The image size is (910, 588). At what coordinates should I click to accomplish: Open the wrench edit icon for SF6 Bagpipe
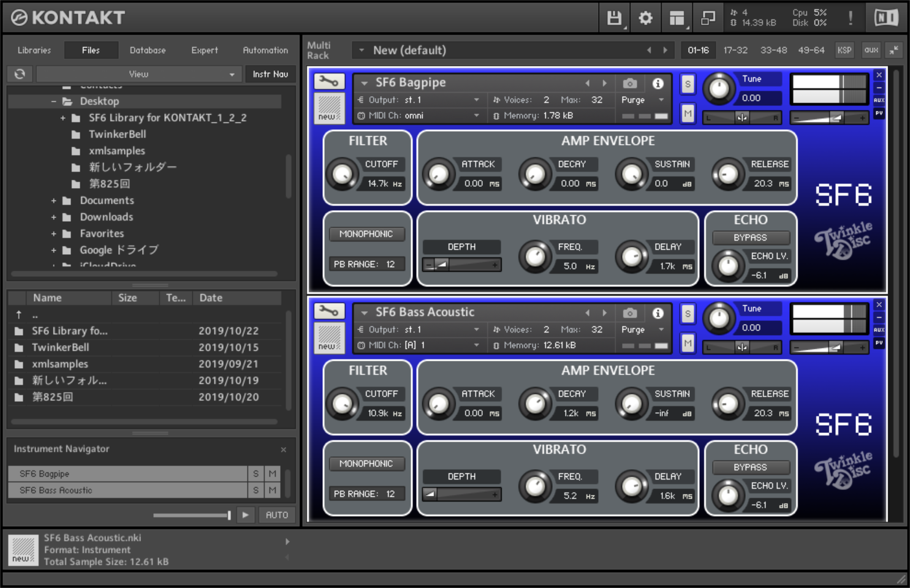[x=329, y=81]
